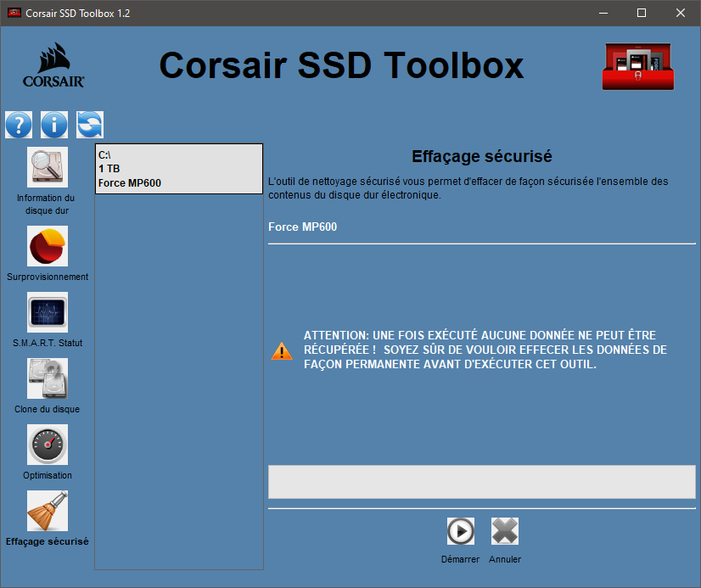Open the Clone du disque icon
Image resolution: width=701 pixels, height=588 pixels.
coord(48,378)
